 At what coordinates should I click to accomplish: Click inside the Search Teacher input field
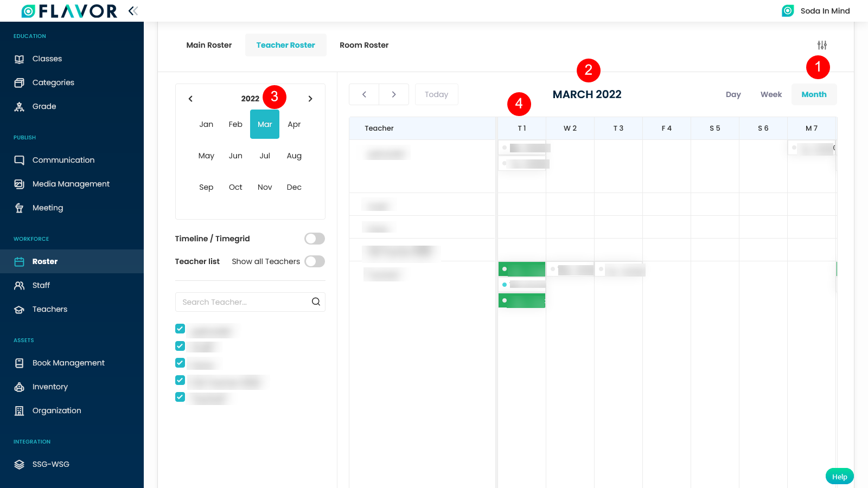tap(239, 301)
